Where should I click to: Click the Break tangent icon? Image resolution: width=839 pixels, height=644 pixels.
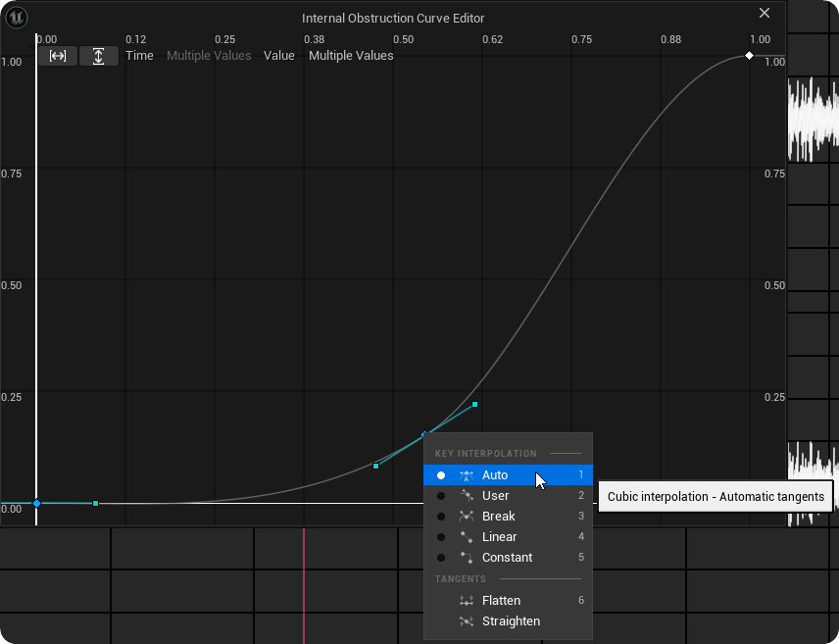coord(467,516)
